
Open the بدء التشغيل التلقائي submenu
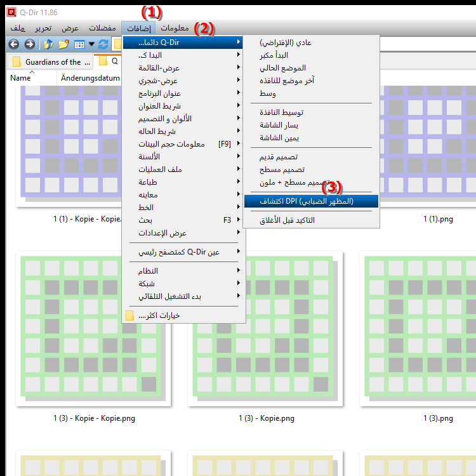tap(183, 296)
